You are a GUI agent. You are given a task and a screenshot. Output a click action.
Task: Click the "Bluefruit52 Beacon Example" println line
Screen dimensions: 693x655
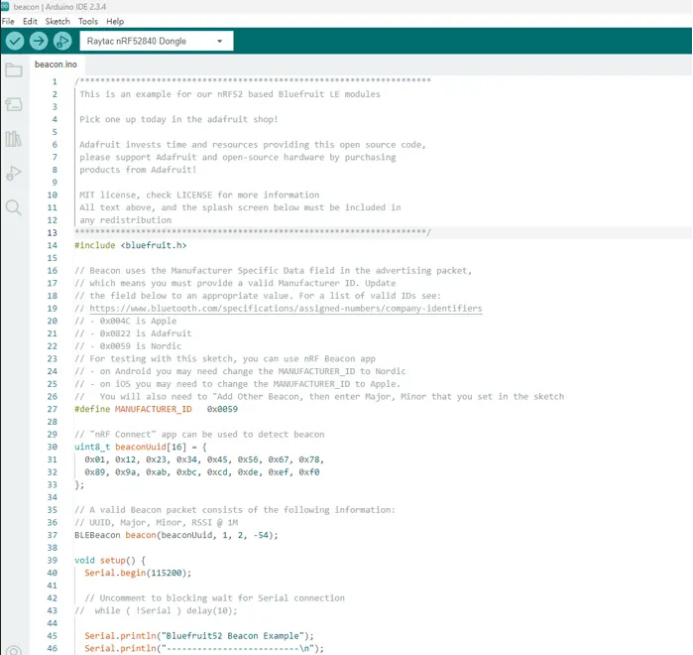(199, 636)
